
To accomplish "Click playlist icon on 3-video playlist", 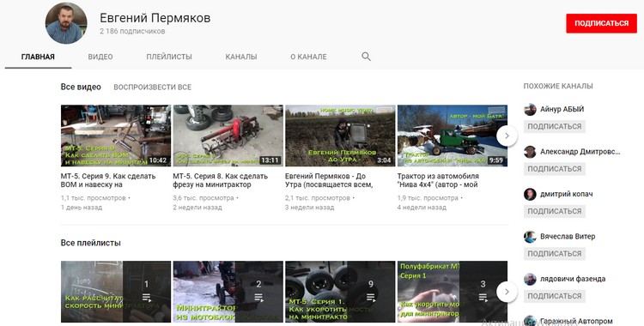I will point(483,298).
